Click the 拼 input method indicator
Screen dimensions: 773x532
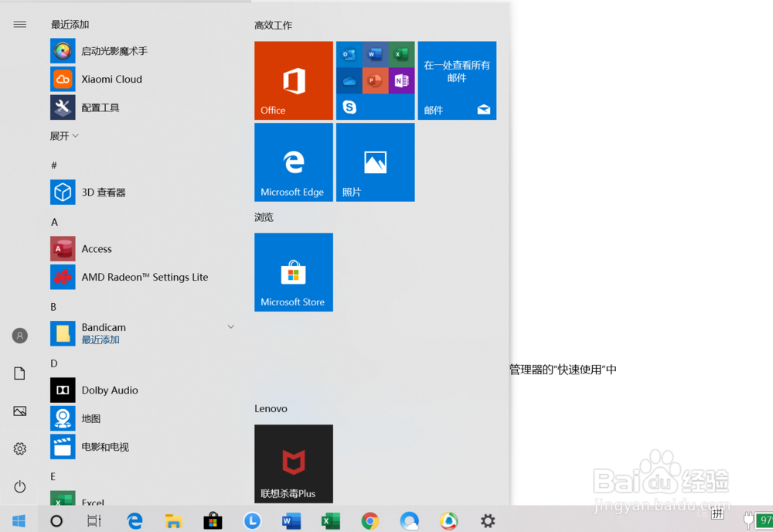[x=717, y=513]
